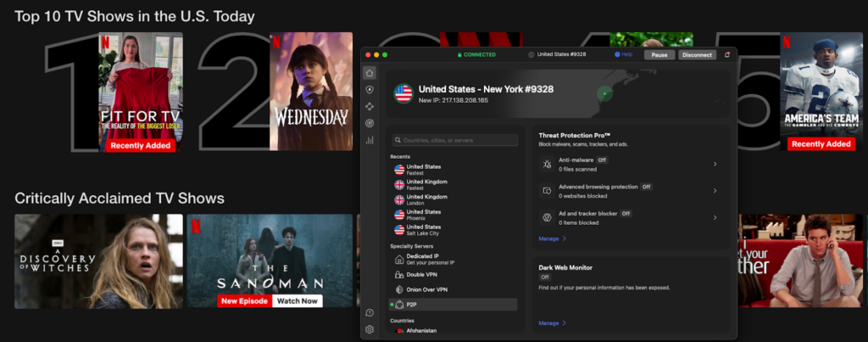Click the Threat Protection Pro heading

(x=575, y=135)
